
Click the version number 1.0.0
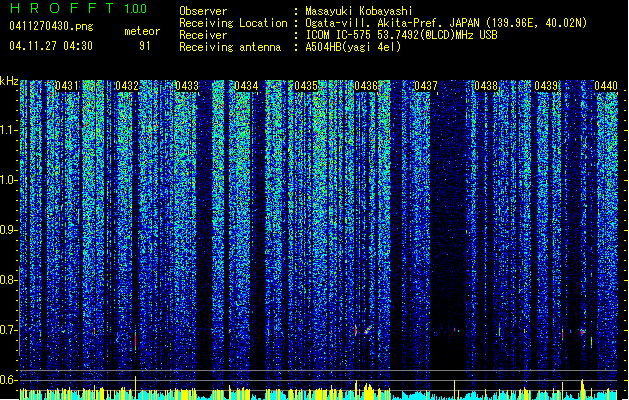click(136, 8)
